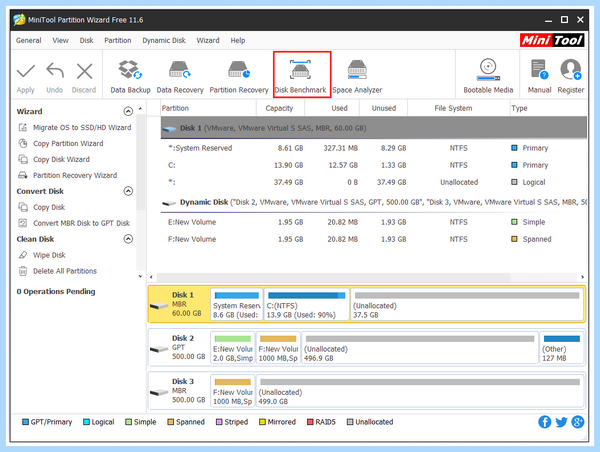Sort by Type column header

click(548, 108)
